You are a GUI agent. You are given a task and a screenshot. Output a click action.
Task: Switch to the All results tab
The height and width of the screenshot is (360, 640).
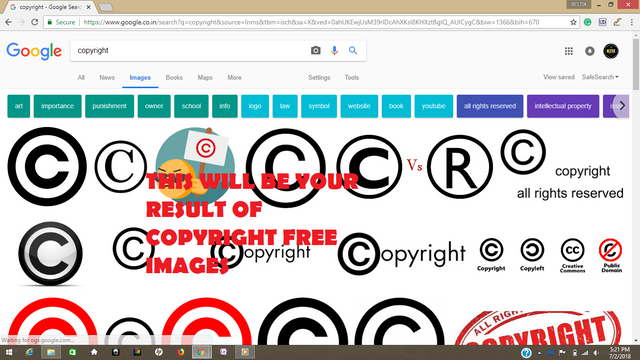[81, 78]
